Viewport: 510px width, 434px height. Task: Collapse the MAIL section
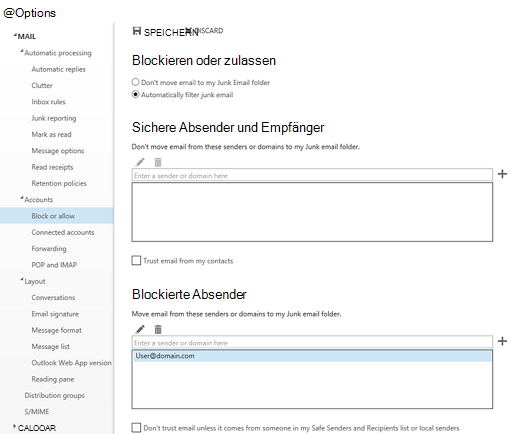[15, 35]
